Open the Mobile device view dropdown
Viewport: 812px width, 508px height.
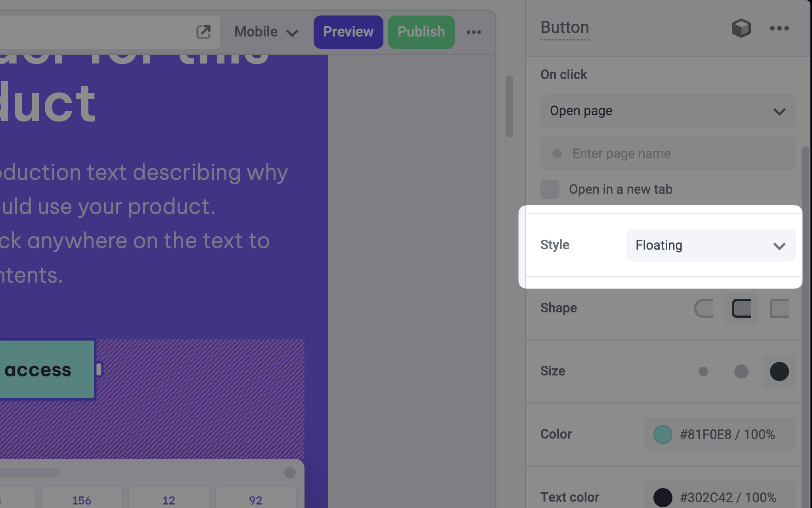266,32
